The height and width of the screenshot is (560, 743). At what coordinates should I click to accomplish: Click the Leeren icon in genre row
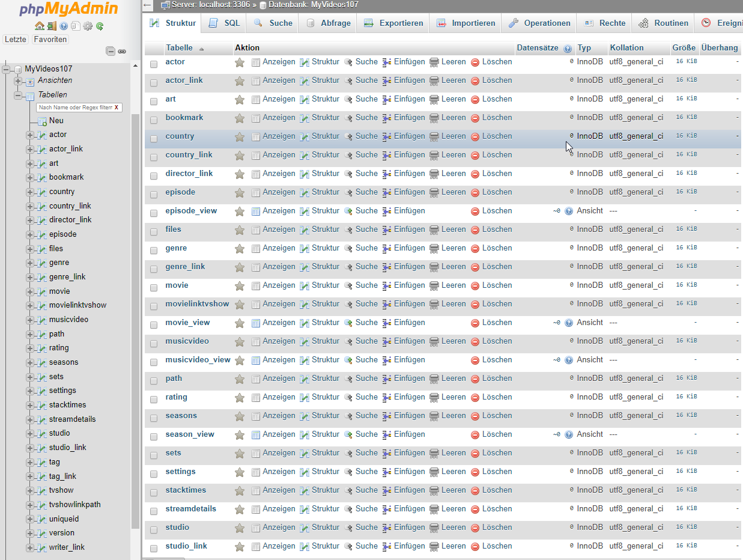[434, 249]
